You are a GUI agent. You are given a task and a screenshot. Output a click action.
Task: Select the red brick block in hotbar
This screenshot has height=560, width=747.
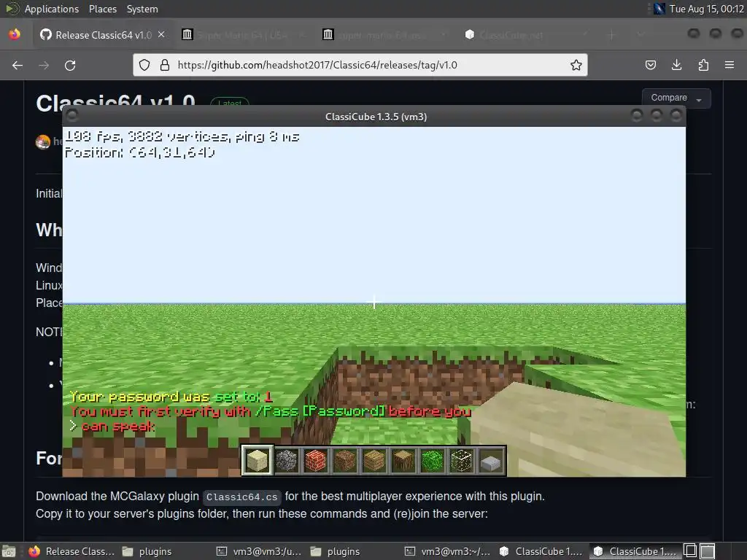(x=316, y=461)
